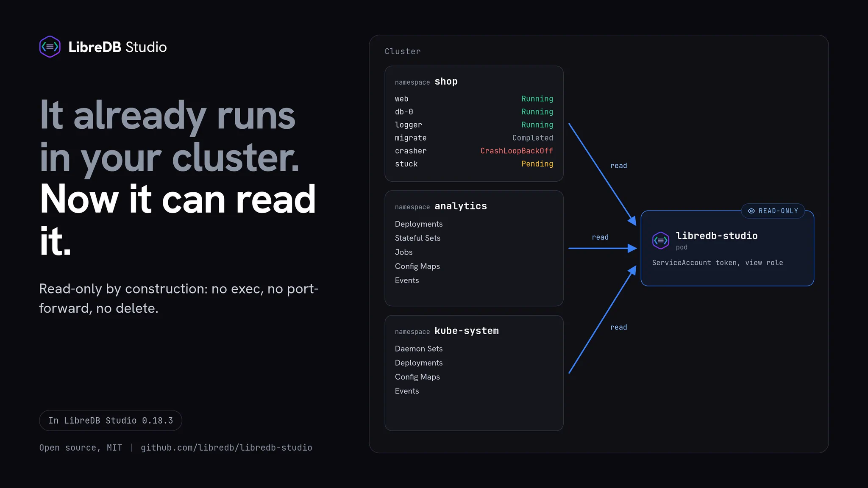Click the 'Pending' status of stuck
Image resolution: width=868 pixels, height=488 pixels.
pyautogui.click(x=537, y=164)
